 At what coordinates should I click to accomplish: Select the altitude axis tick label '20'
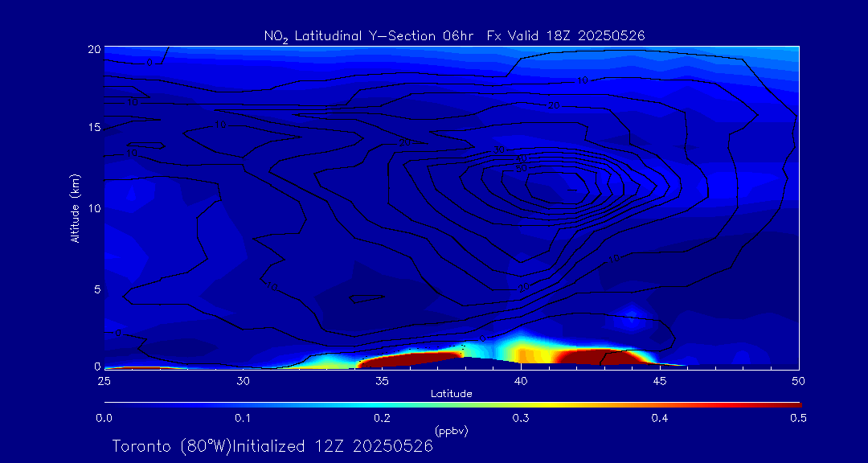click(x=94, y=49)
